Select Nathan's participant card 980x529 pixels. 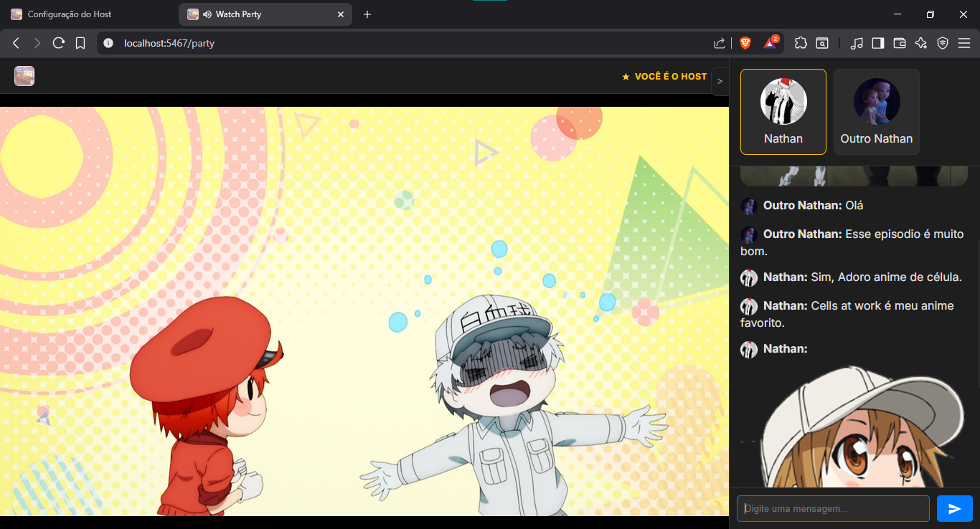coord(783,112)
